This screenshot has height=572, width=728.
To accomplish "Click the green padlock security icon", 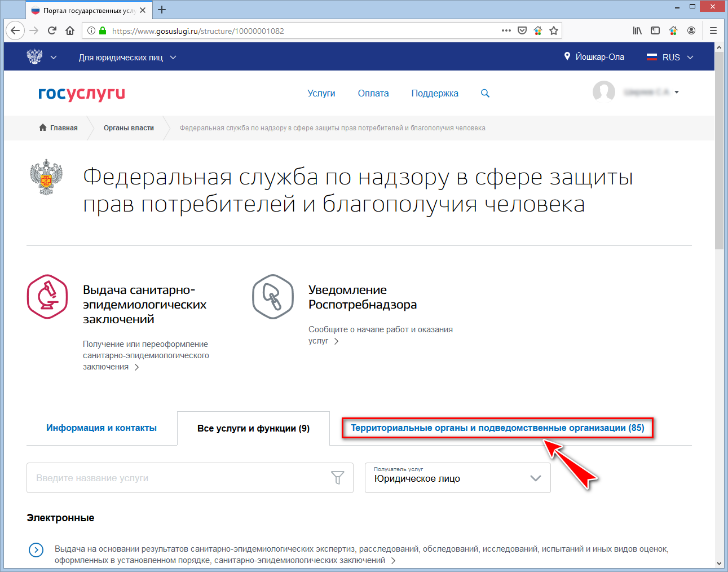I will coord(103,31).
